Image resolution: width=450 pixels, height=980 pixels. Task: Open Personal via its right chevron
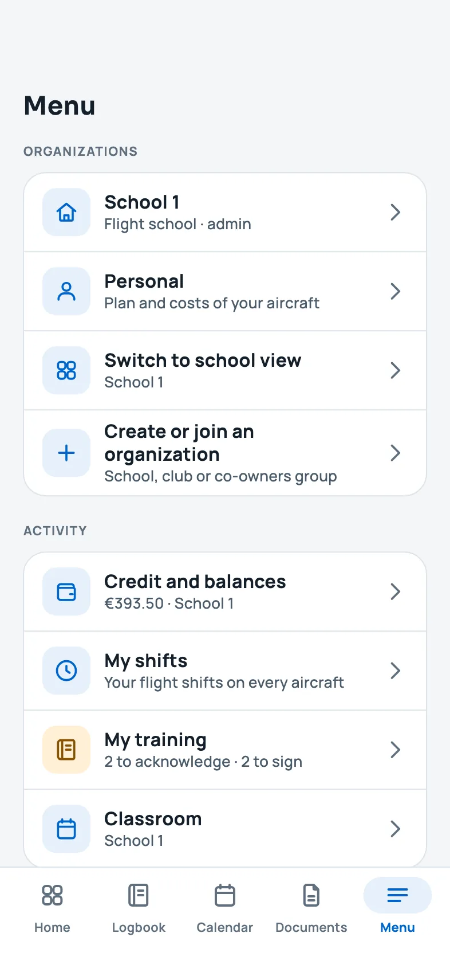pyautogui.click(x=395, y=291)
